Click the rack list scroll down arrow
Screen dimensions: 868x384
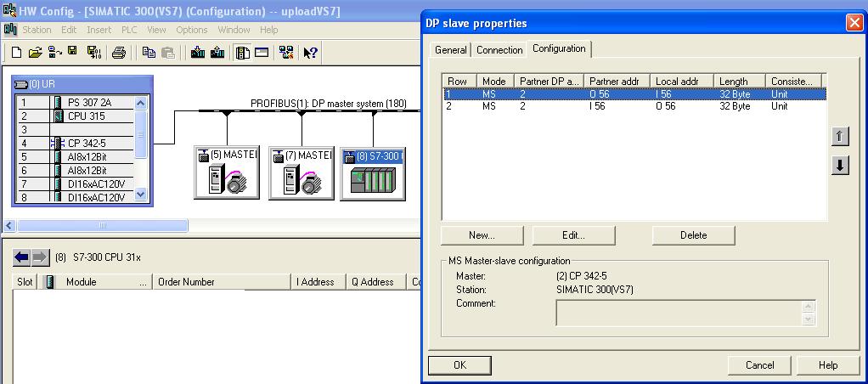141,194
